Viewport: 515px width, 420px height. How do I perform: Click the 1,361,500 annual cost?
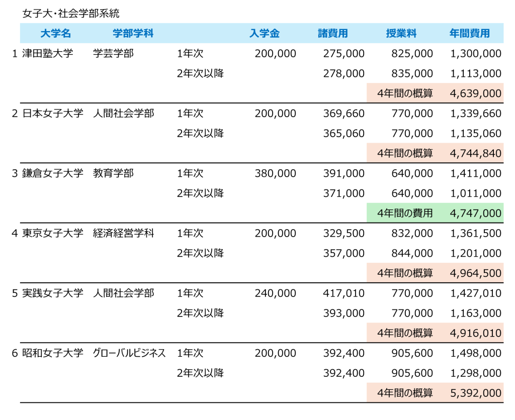pyautogui.click(x=476, y=233)
